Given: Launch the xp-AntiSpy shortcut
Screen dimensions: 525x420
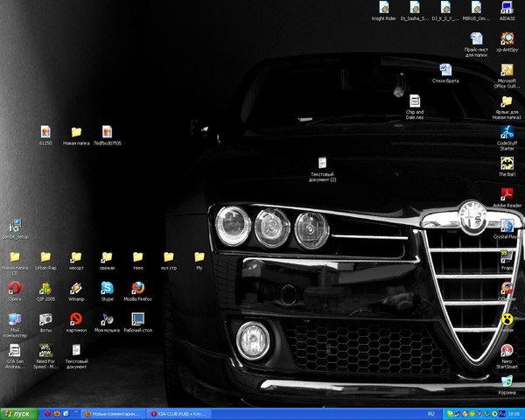Looking at the screenshot, I should (507, 38).
